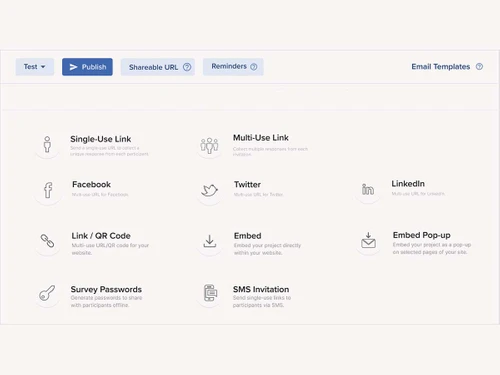Click the Embed download-arrow icon
This screenshot has width=500, height=375.
210,241
